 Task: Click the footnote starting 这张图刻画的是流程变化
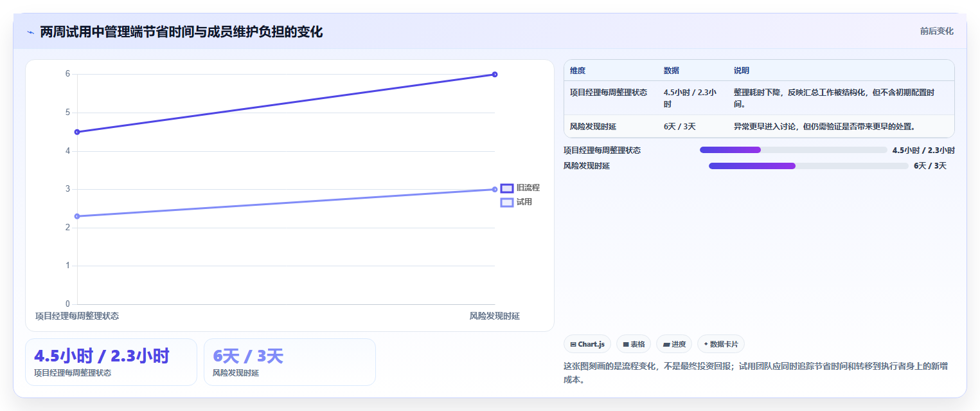(756, 373)
